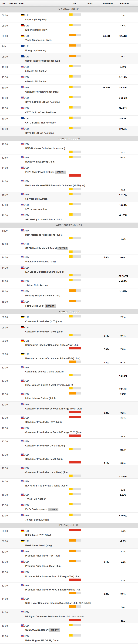Click the Consensus column header
The image size is (138, 644).
(x=107, y=3)
